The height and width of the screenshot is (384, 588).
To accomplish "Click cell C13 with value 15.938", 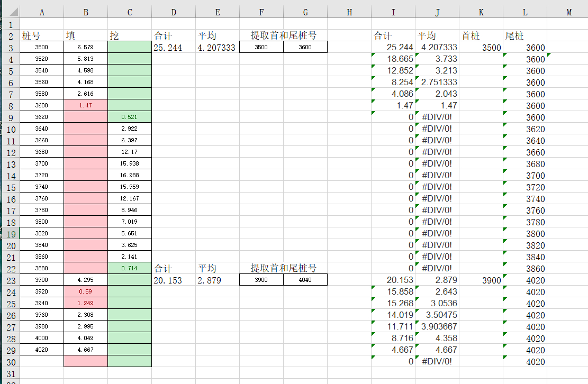I will tap(129, 163).
